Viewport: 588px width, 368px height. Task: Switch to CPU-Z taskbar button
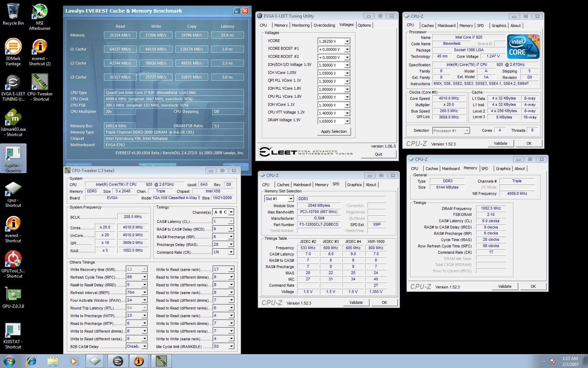coord(95,361)
